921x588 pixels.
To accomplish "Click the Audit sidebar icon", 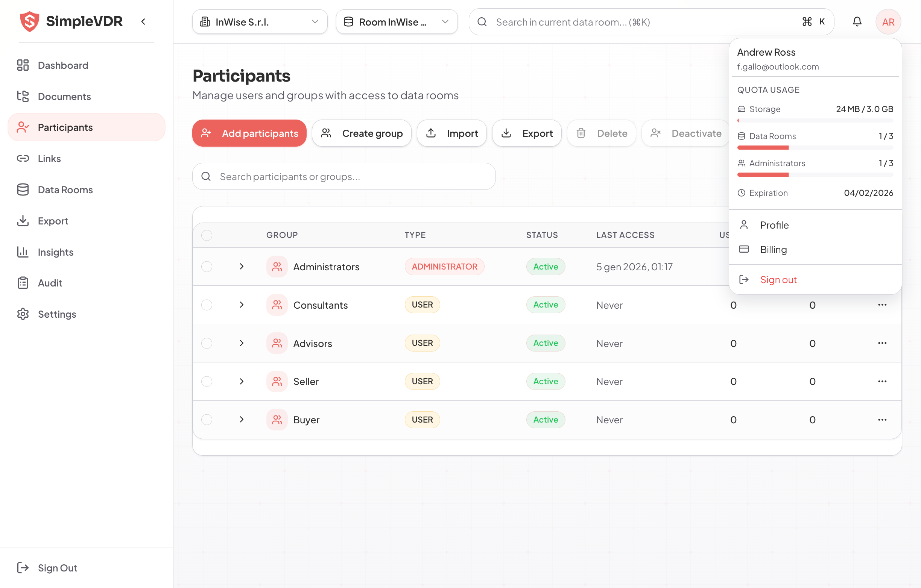I will click(x=23, y=283).
